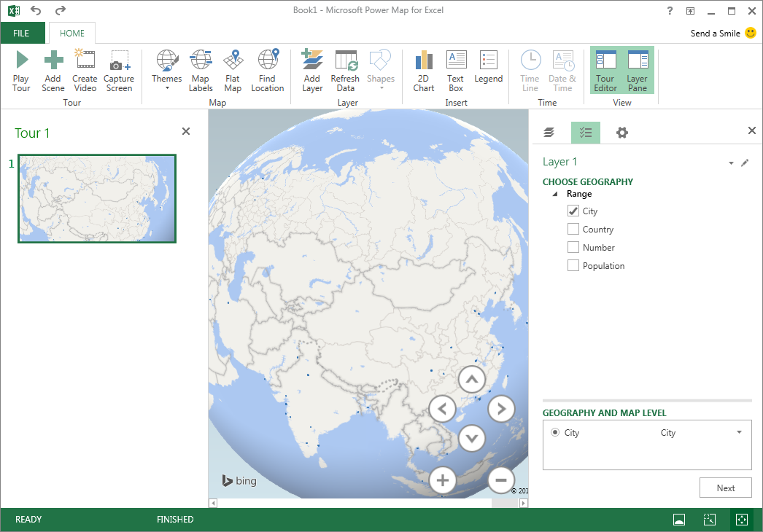Screen dimensions: 763x532
Task: Close the Tour 1 editor pane
Action: tap(186, 131)
